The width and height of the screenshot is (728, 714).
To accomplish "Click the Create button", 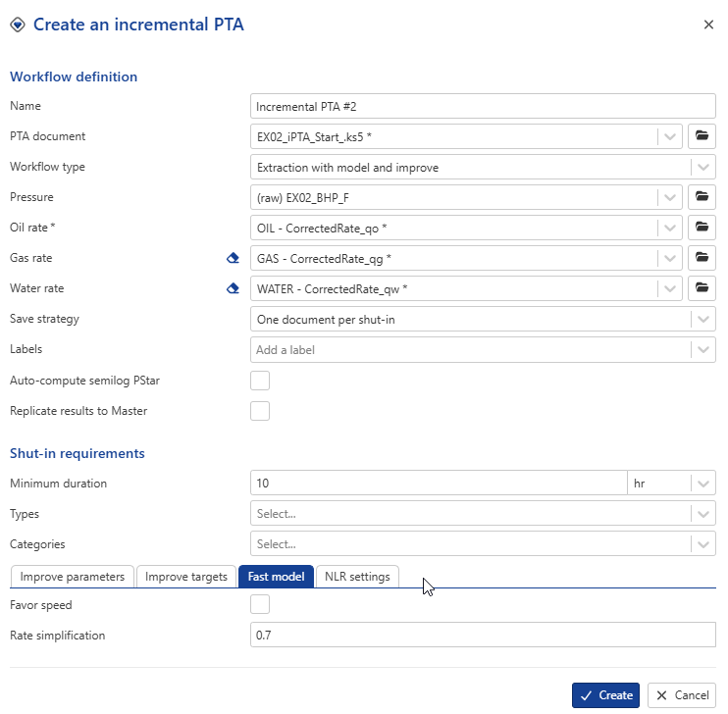I will 605,695.
